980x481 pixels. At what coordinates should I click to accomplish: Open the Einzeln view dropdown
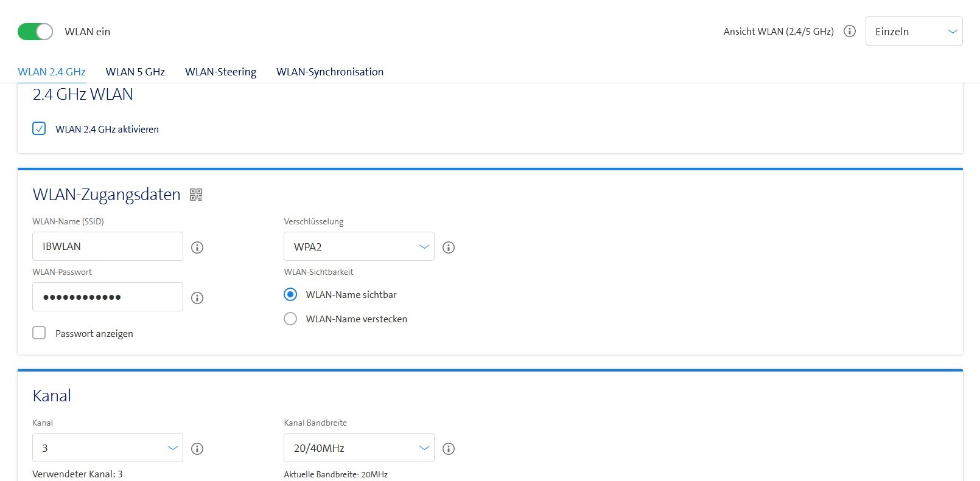(x=914, y=32)
